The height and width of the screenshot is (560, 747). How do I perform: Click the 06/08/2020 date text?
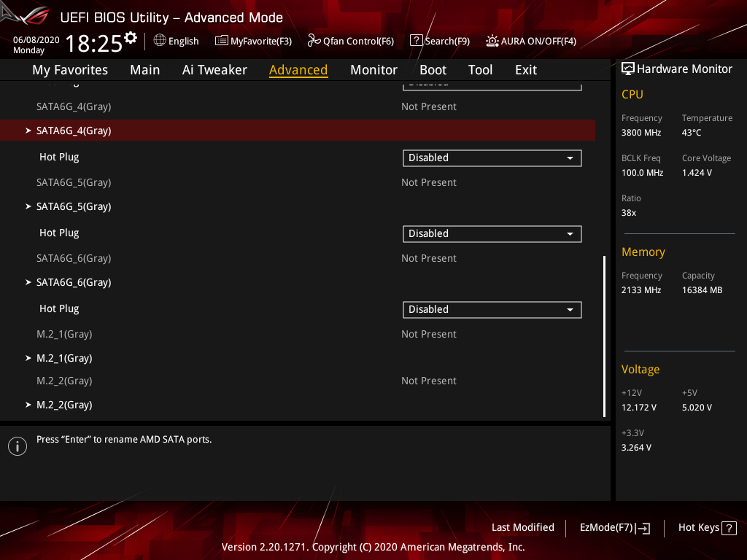coord(36,40)
